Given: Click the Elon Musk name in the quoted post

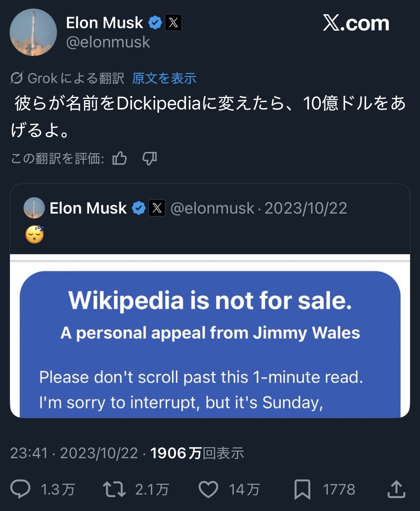Looking at the screenshot, I should tap(88, 208).
